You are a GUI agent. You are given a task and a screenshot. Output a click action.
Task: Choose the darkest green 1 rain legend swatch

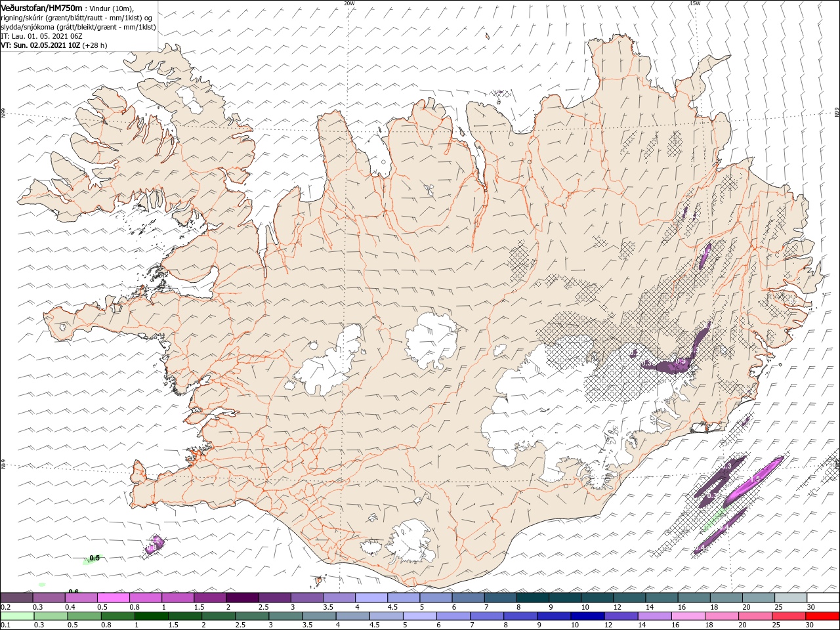[x=151, y=616]
